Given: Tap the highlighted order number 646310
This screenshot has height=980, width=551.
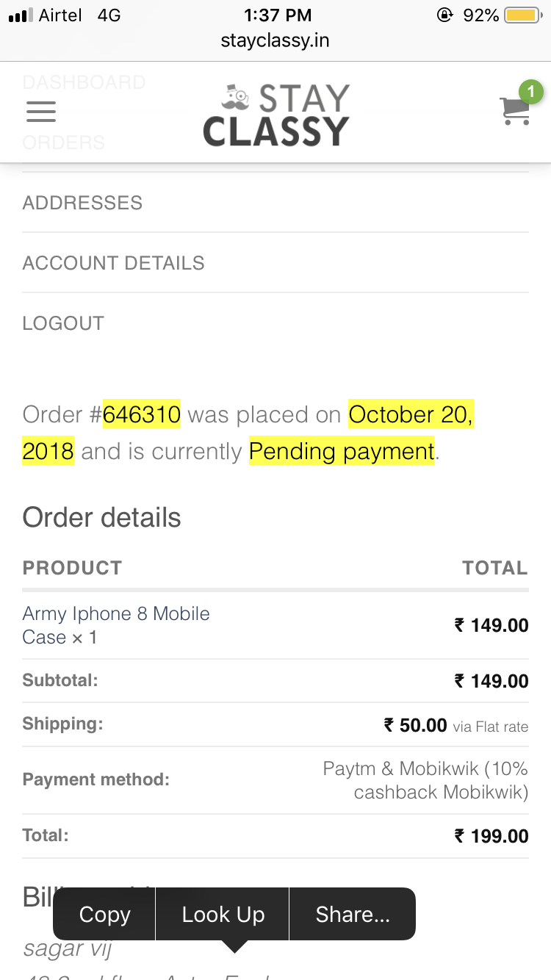Looking at the screenshot, I should coord(142,415).
